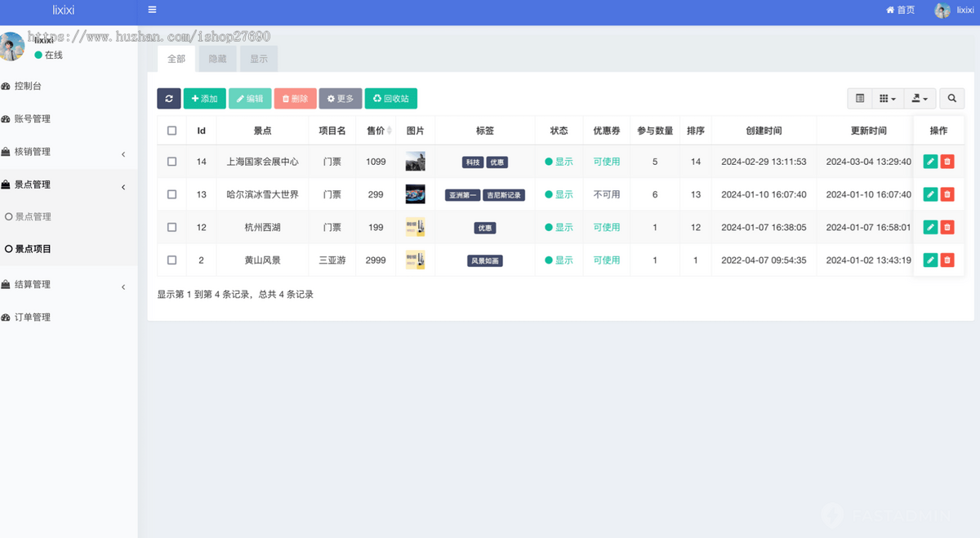
Task: Check the row with Id 13
Action: (x=171, y=194)
